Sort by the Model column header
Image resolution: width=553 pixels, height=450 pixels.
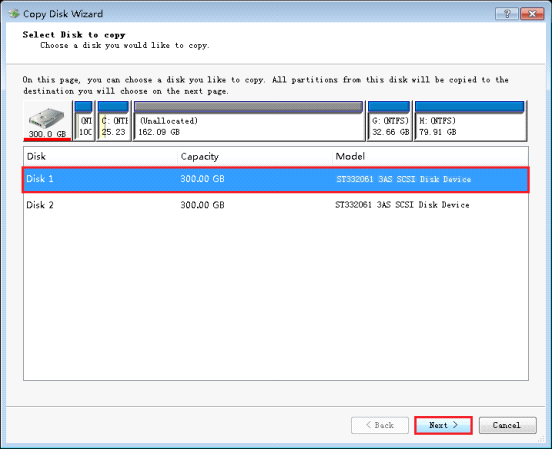click(x=430, y=157)
